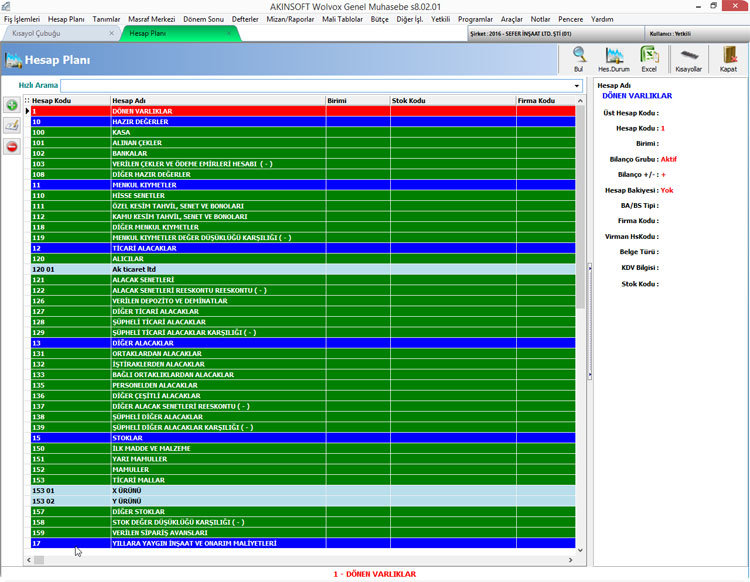The height and width of the screenshot is (582, 750).
Task: Open the Mizan/Raporlar menu
Action: coord(290,19)
